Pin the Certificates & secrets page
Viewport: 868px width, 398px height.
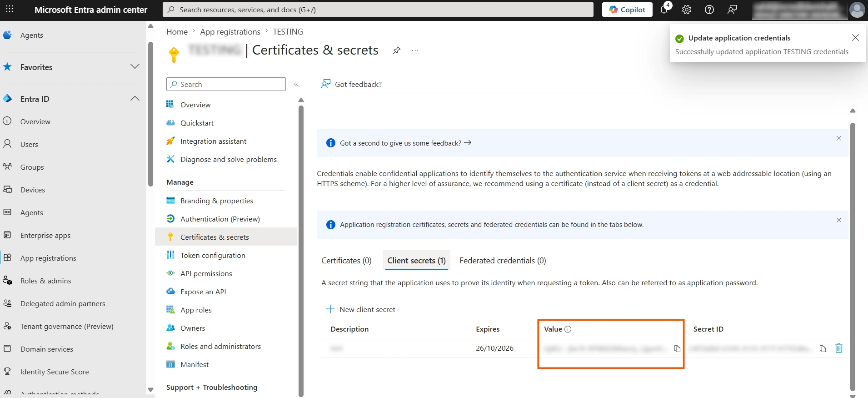[x=397, y=50]
